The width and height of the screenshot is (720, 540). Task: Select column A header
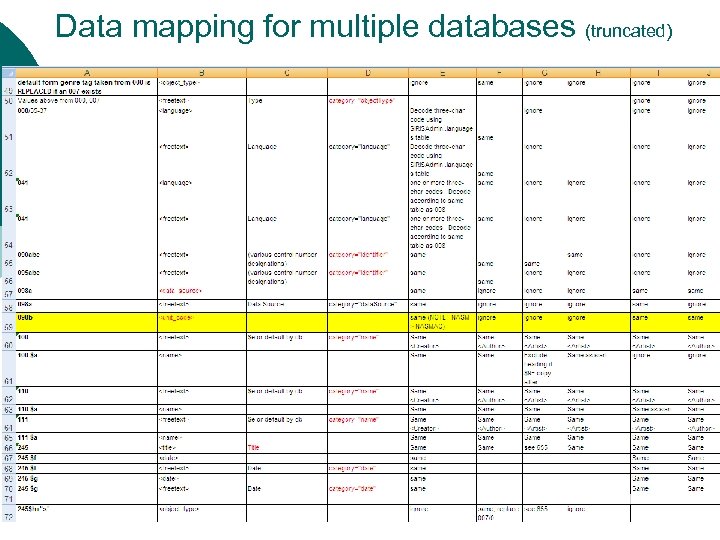click(x=87, y=73)
